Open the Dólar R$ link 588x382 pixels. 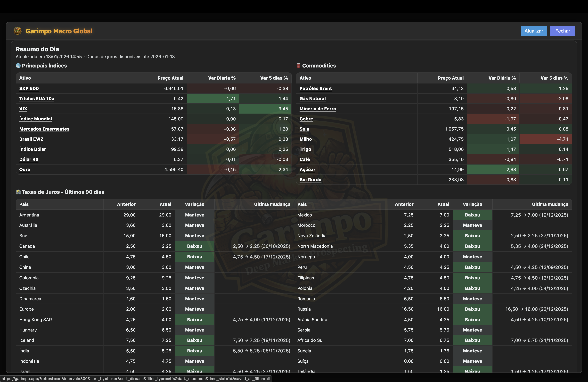[29, 159]
